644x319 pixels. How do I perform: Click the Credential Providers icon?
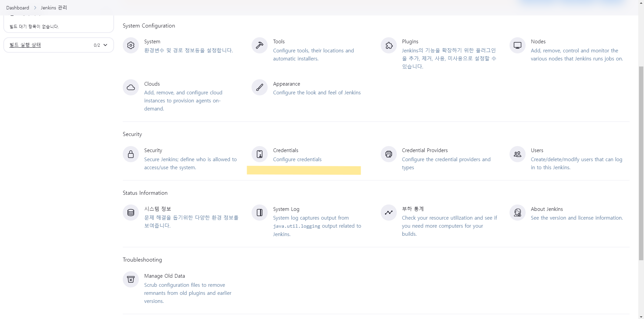pos(389,154)
